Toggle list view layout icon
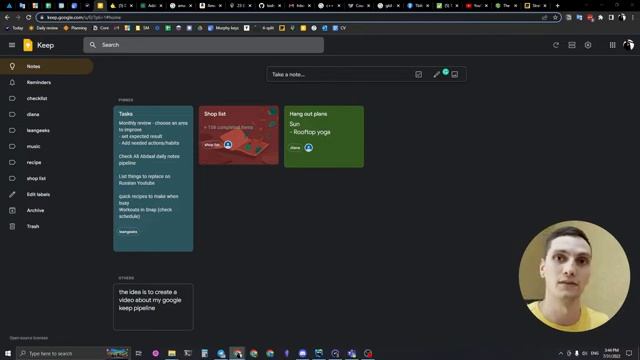 (572, 45)
